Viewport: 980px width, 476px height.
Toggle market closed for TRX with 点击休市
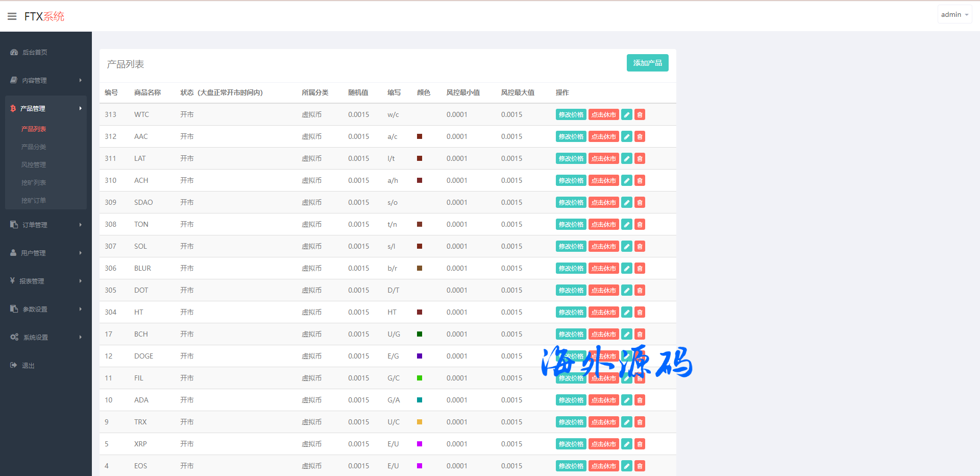[x=603, y=422]
